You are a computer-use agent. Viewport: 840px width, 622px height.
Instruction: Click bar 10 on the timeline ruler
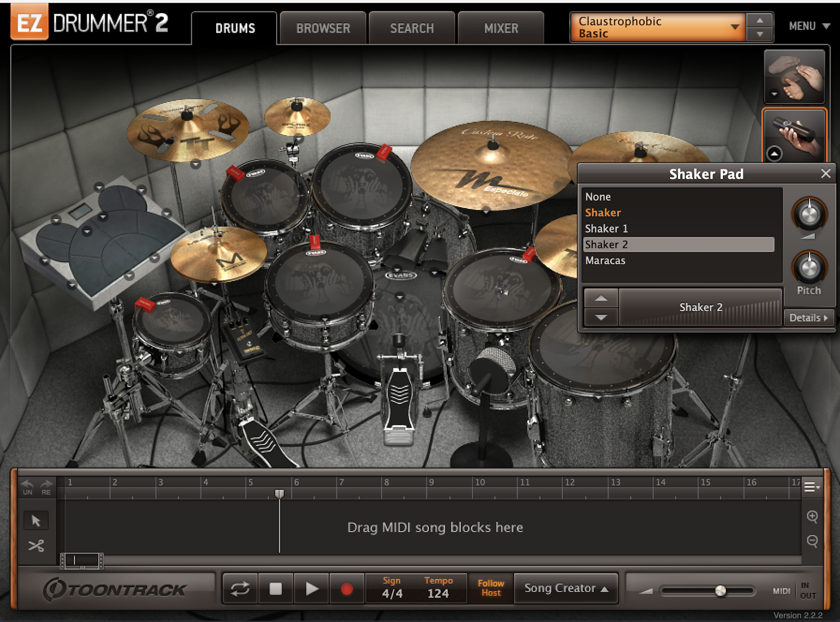[x=480, y=482]
